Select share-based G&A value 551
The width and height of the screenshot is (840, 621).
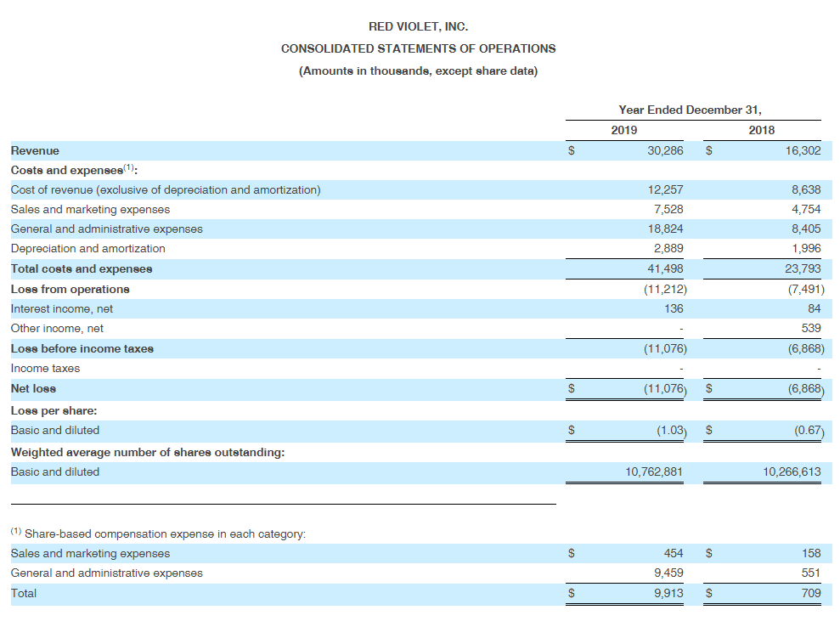[x=811, y=573]
